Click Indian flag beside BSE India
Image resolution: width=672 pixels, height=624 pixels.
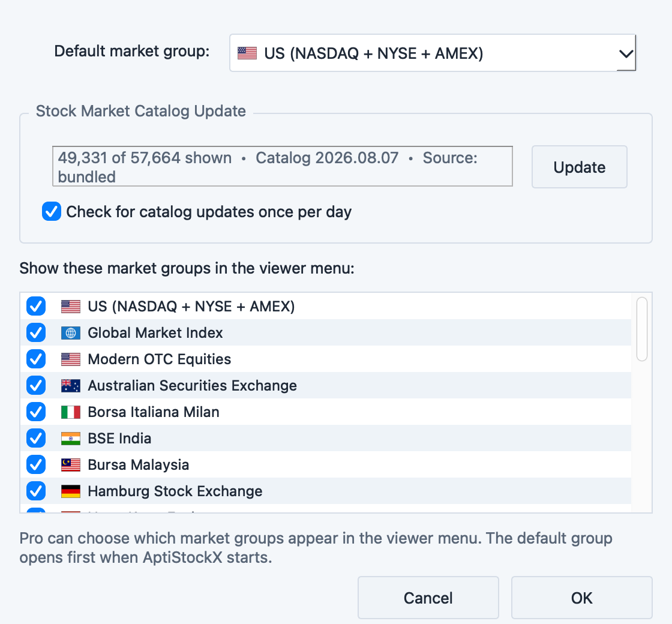click(x=71, y=439)
